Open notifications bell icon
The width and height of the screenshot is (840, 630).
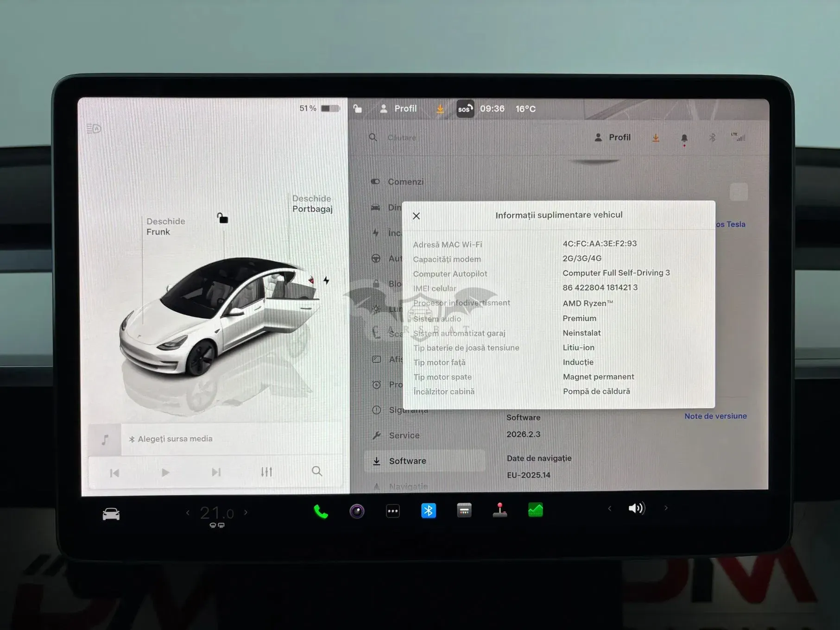point(684,139)
